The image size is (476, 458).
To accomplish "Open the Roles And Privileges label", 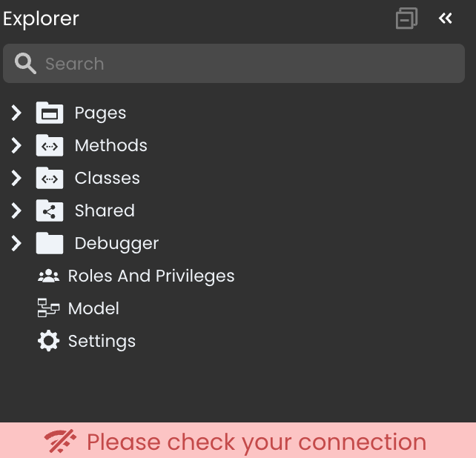I will [151, 276].
